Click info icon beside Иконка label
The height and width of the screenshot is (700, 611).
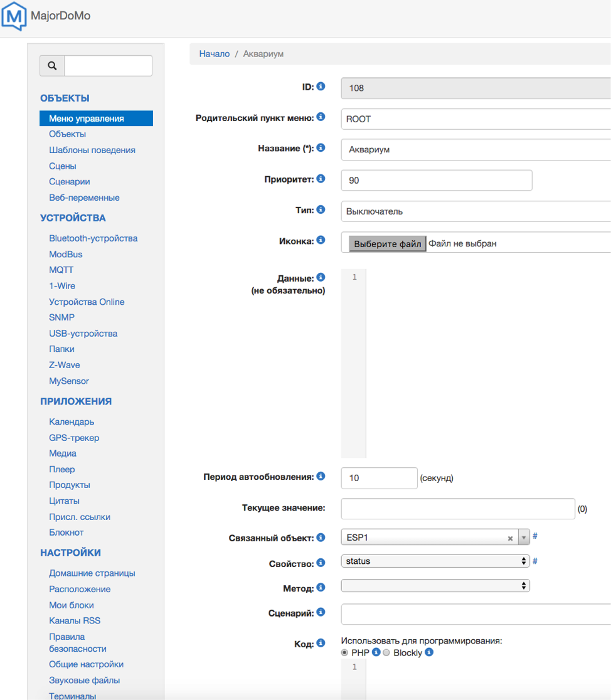(321, 240)
